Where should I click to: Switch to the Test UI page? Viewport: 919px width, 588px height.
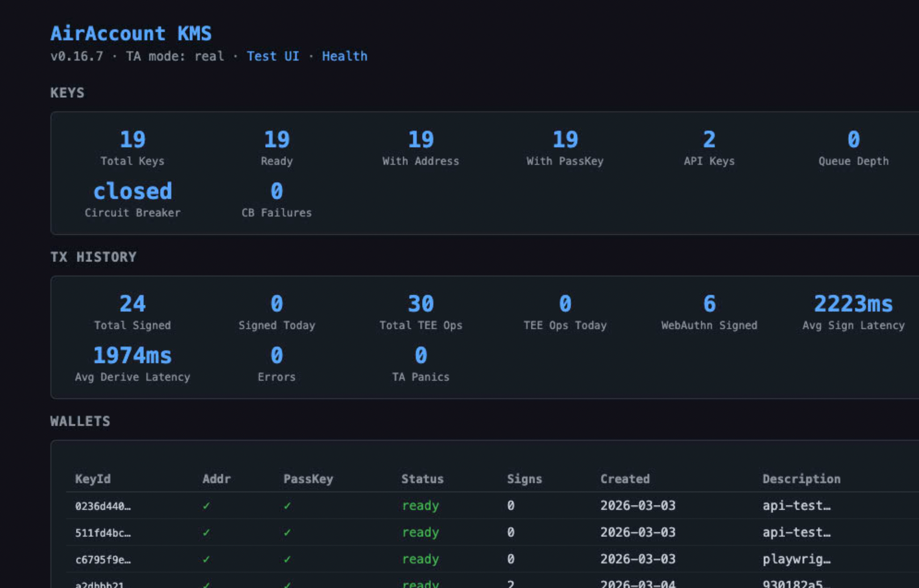point(273,56)
